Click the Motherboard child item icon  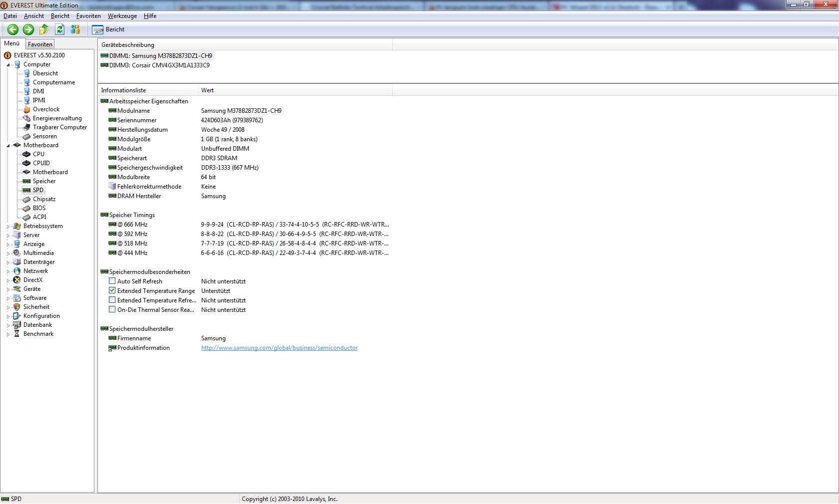27,172
